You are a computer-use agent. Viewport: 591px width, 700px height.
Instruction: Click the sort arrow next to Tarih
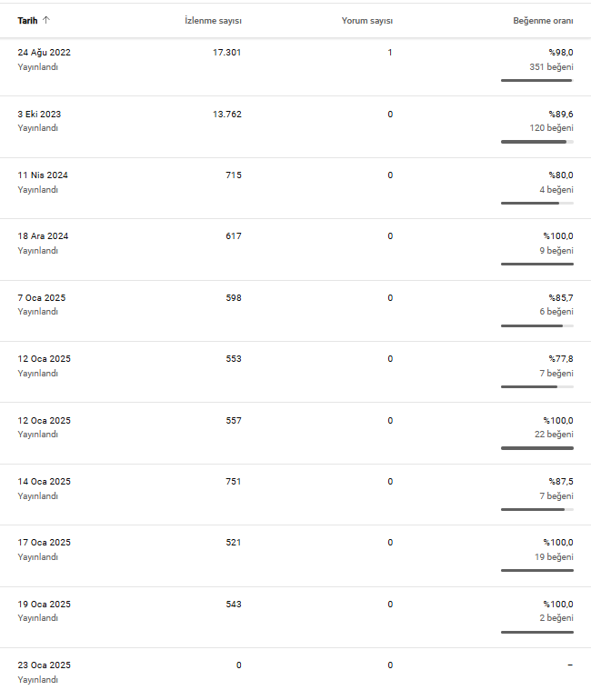coord(46,20)
